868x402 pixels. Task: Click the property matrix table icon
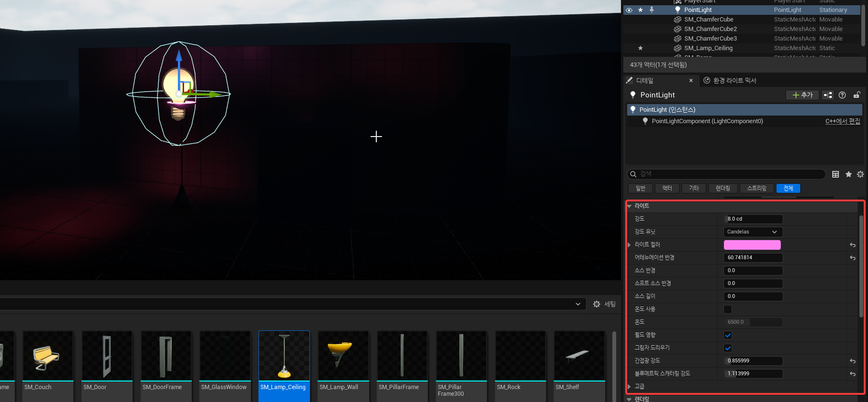pos(836,174)
